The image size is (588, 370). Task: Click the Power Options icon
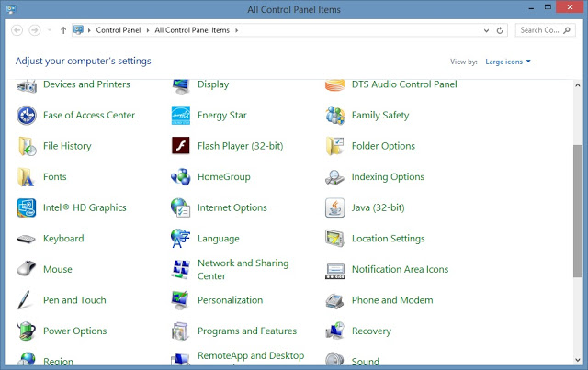(x=27, y=331)
